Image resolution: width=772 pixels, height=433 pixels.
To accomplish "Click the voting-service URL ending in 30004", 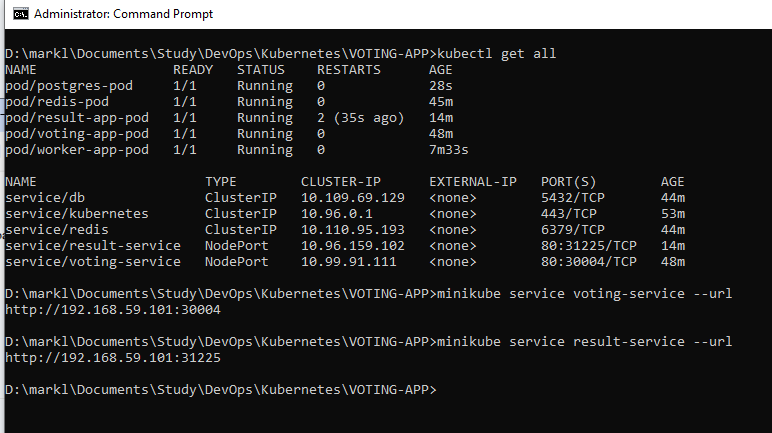I will pos(113,310).
